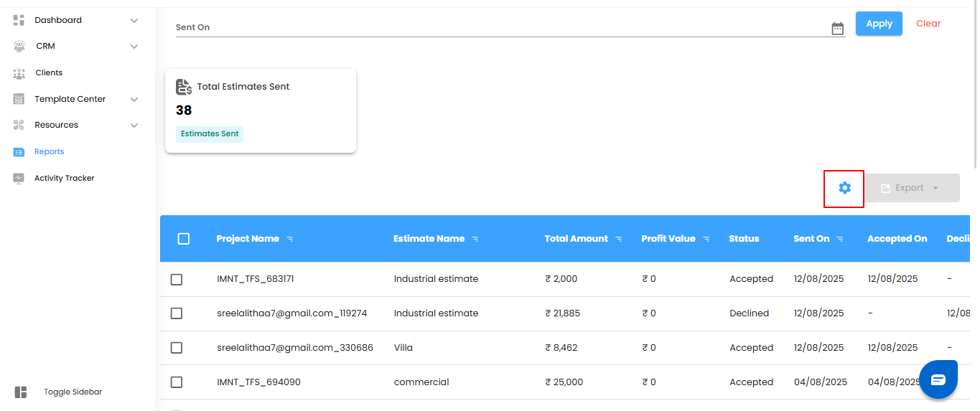Click the calendar icon in Sent On field
Screen dimensions: 980x411
pos(837,29)
